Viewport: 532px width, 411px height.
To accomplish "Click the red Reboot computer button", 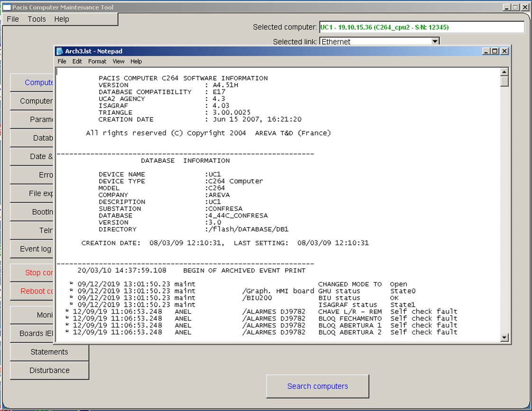I will pyautogui.click(x=32, y=291).
